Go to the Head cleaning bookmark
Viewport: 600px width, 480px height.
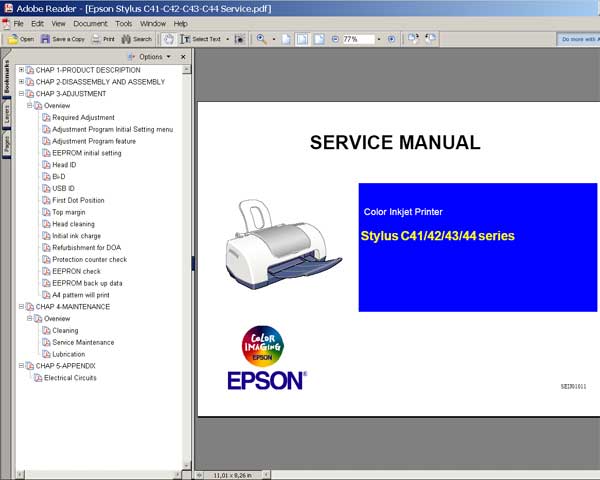coord(73,224)
